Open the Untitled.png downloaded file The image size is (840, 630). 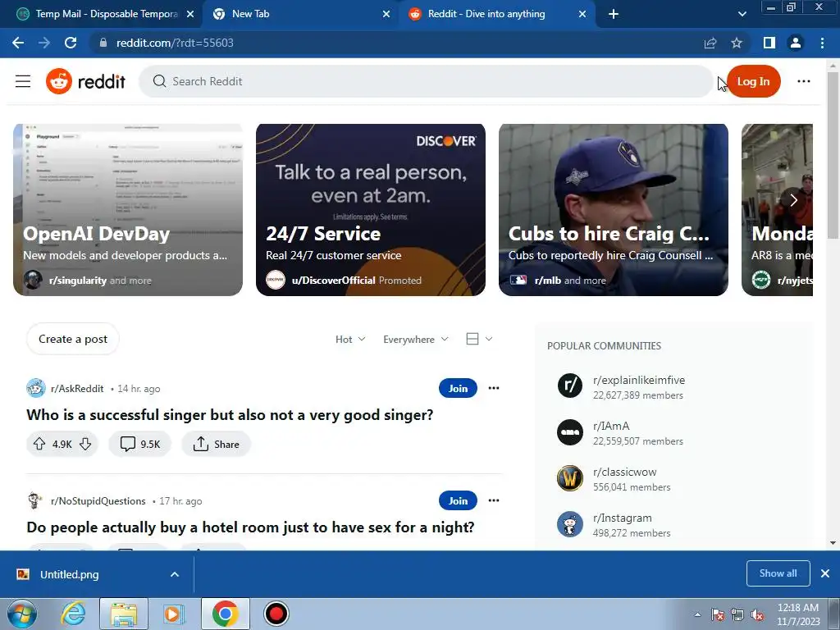69,574
